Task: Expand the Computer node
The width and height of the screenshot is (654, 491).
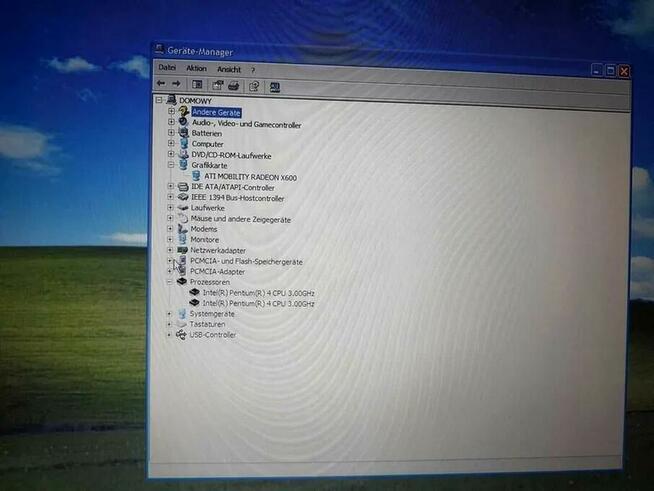Action: [x=171, y=143]
